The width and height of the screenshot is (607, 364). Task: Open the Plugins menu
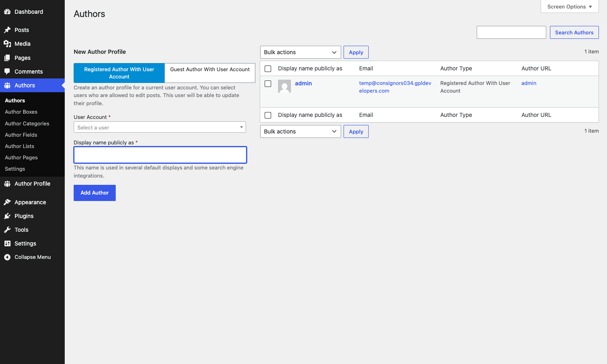coord(32,216)
